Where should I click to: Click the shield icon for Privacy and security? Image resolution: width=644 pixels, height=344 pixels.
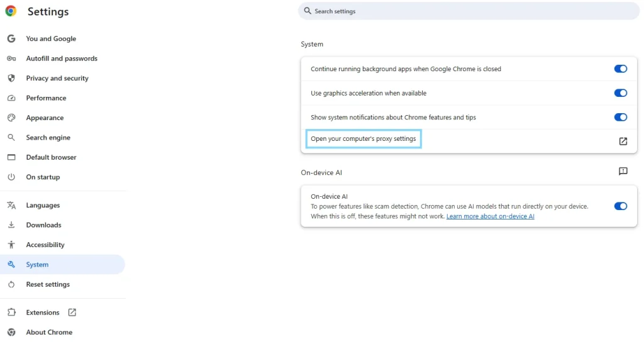(11, 78)
